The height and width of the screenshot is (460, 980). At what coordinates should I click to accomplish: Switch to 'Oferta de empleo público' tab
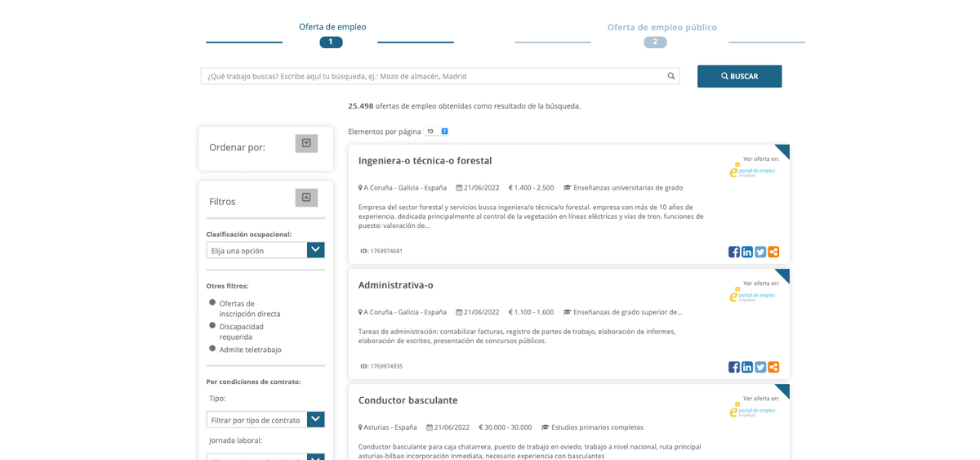point(661,28)
